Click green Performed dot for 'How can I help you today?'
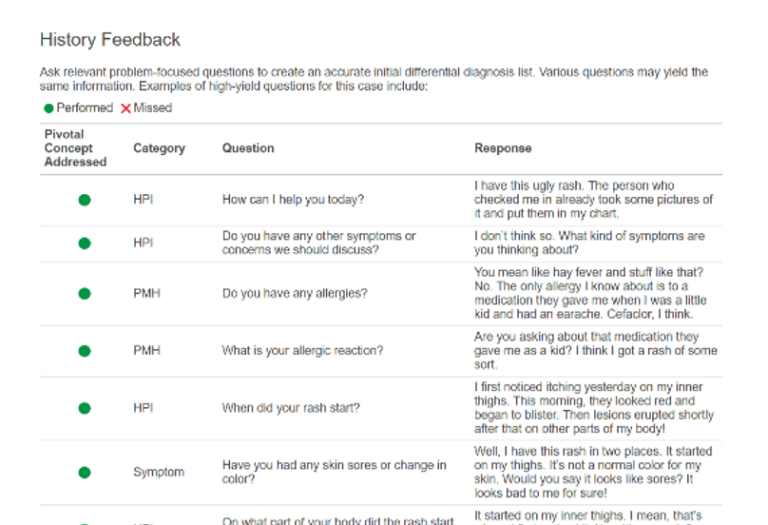 pyautogui.click(x=84, y=200)
